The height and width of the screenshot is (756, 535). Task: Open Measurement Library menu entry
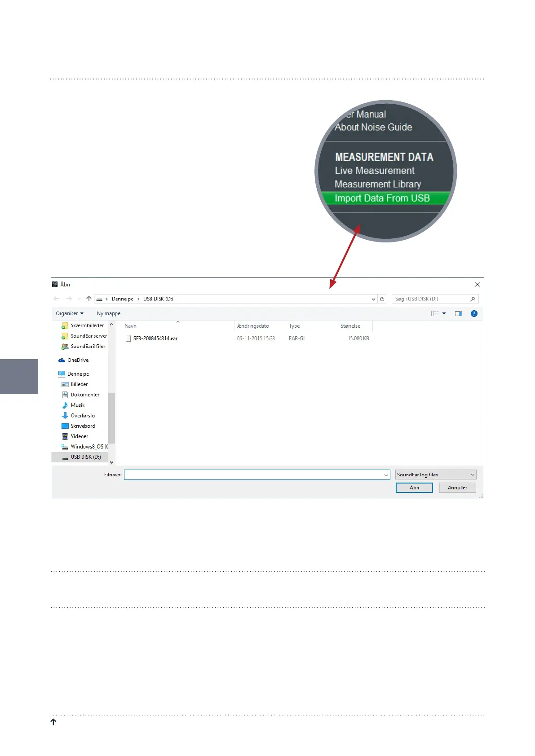tap(378, 184)
